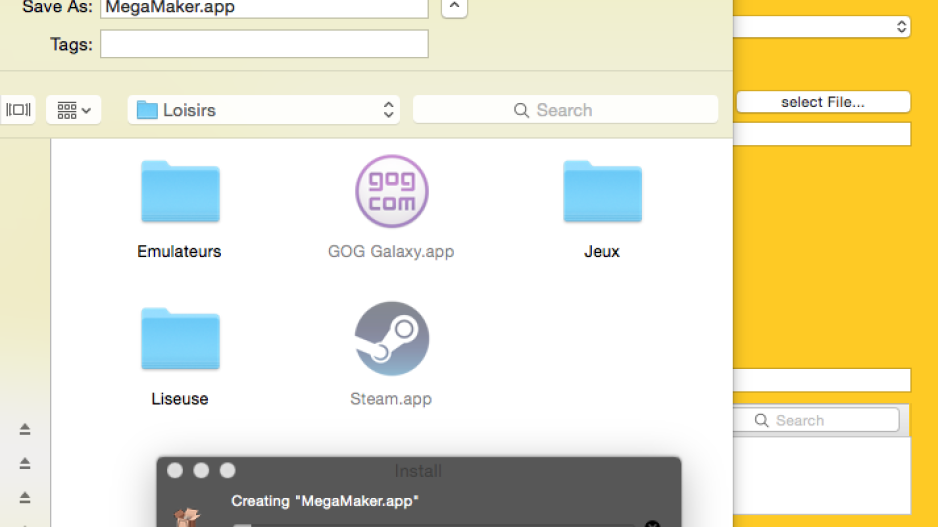Click the installer package icon in Install window
The width and height of the screenshot is (938, 527).
pyautogui.click(x=187, y=516)
